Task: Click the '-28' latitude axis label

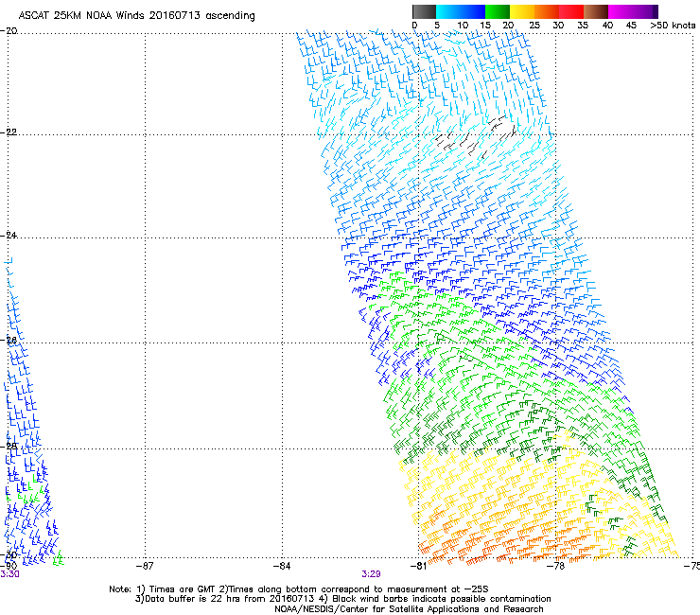Action: pyautogui.click(x=9, y=447)
